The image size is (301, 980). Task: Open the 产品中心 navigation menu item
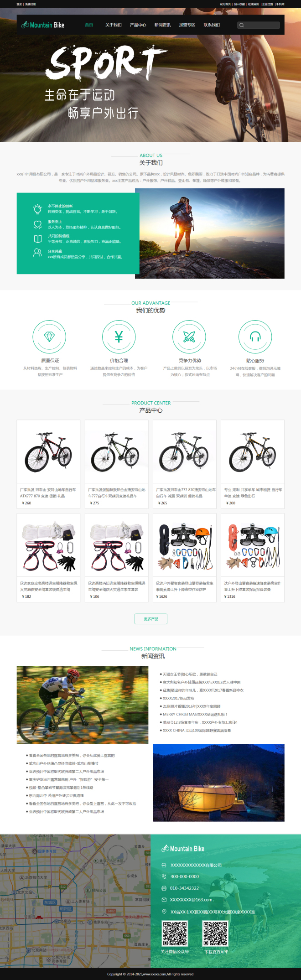click(x=138, y=25)
